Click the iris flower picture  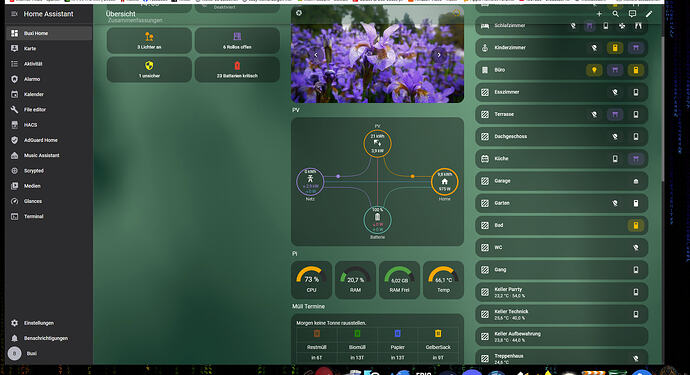[x=377, y=55]
